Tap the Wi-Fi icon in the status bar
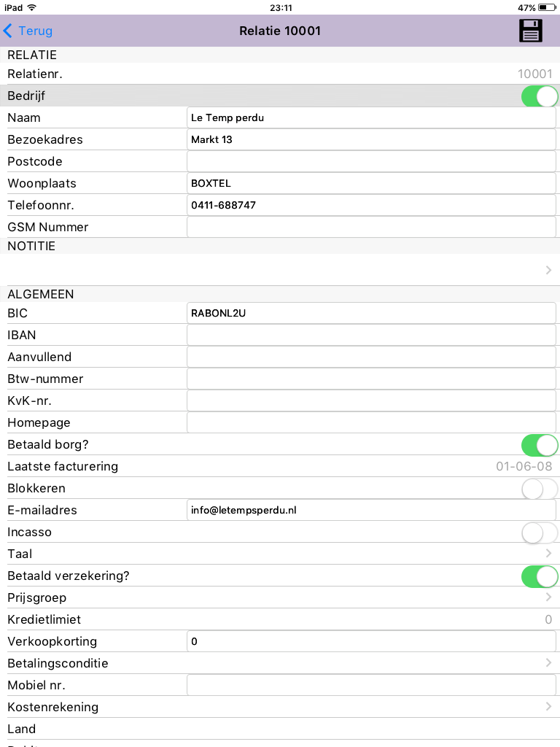 pyautogui.click(x=32, y=7)
